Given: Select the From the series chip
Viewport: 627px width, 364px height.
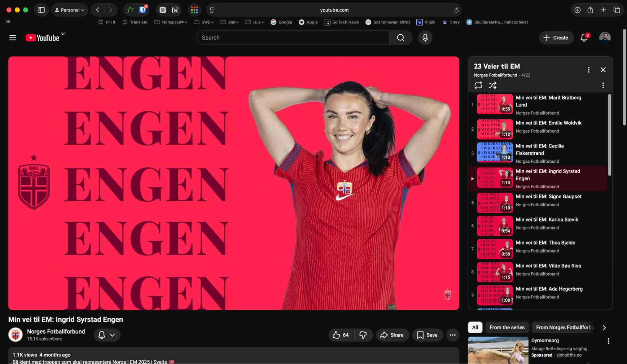Looking at the screenshot, I should [507, 328].
